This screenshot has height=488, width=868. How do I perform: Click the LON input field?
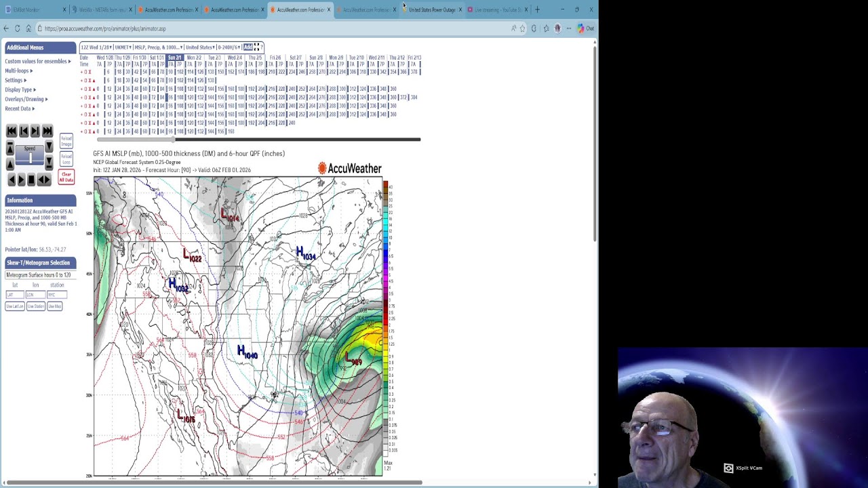click(x=35, y=295)
